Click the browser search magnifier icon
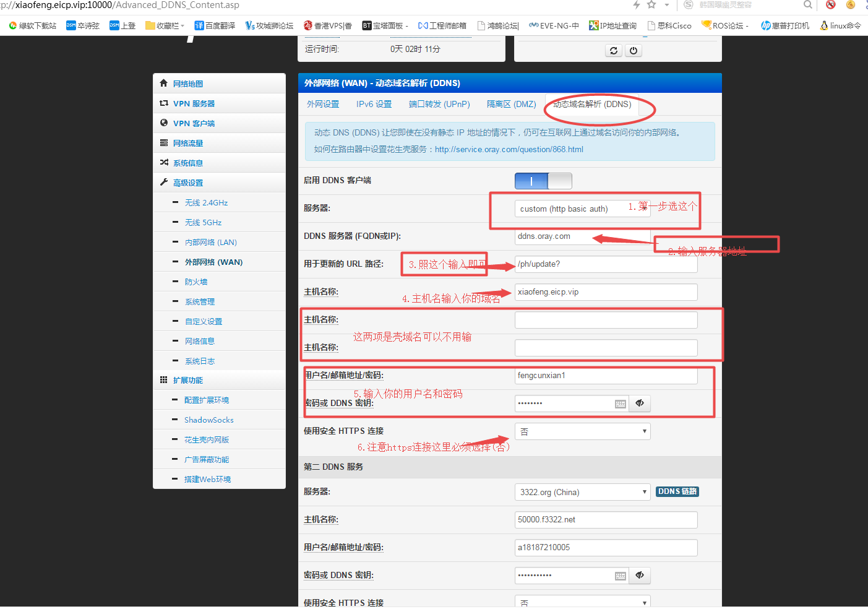This screenshot has width=868, height=609. [x=808, y=5]
